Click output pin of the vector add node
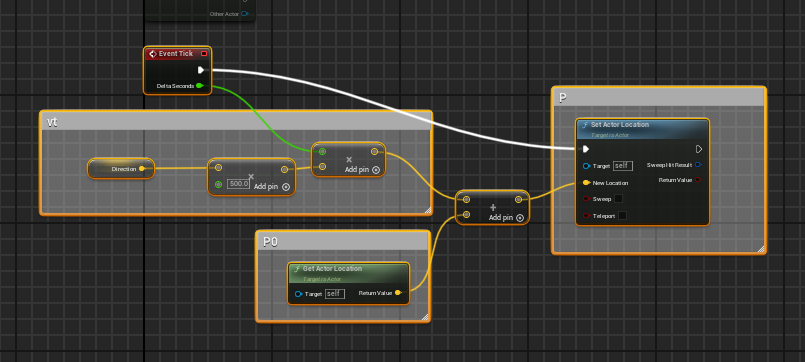This screenshot has height=362, width=805. (519, 199)
